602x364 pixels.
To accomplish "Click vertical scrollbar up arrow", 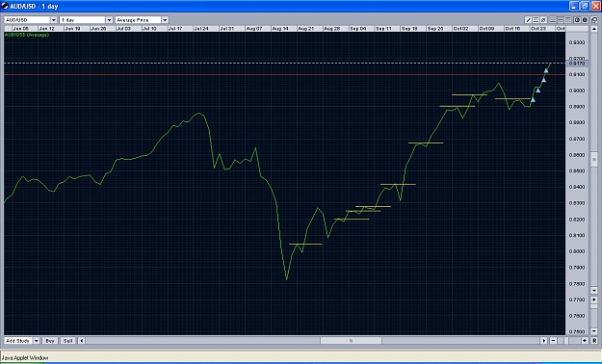I will click(x=594, y=29).
